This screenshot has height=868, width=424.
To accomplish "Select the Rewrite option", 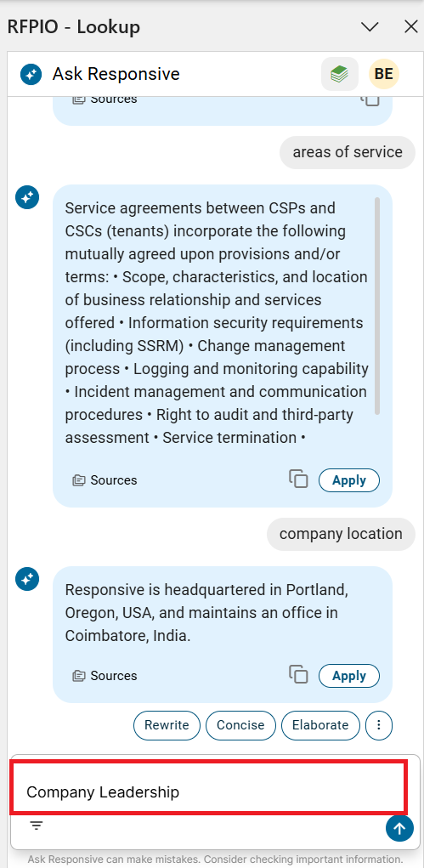I will (167, 725).
